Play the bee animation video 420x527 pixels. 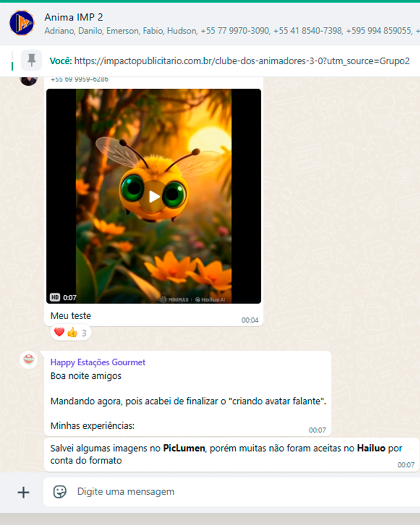coord(154,197)
